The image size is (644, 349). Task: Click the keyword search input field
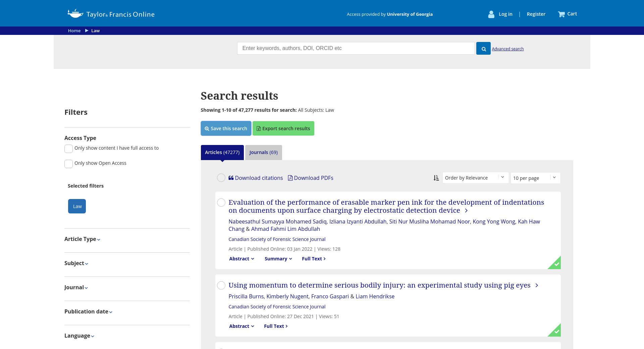356,48
